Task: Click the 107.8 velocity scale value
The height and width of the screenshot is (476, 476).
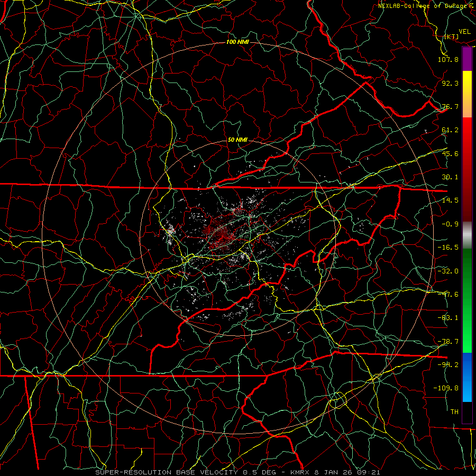Action: click(x=448, y=59)
